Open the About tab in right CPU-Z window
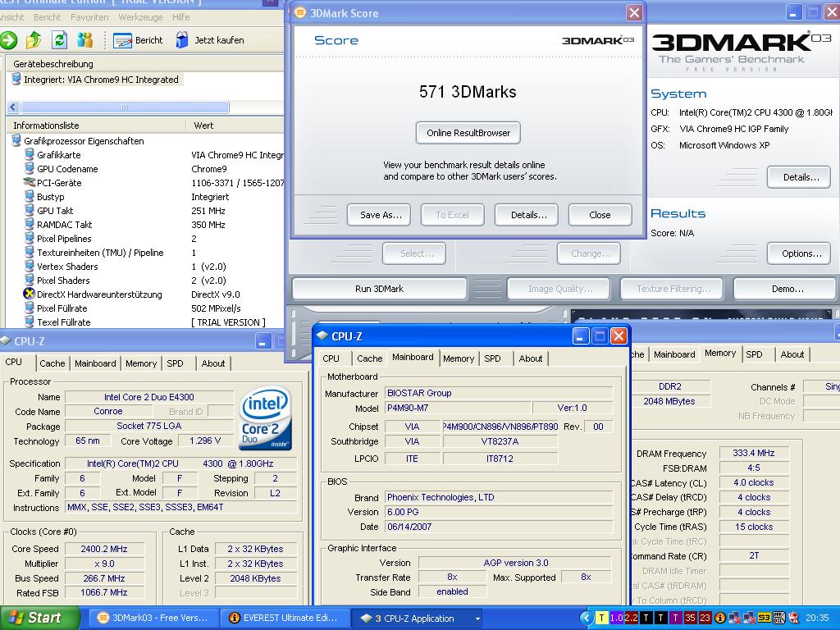The image size is (840, 630). [x=792, y=354]
